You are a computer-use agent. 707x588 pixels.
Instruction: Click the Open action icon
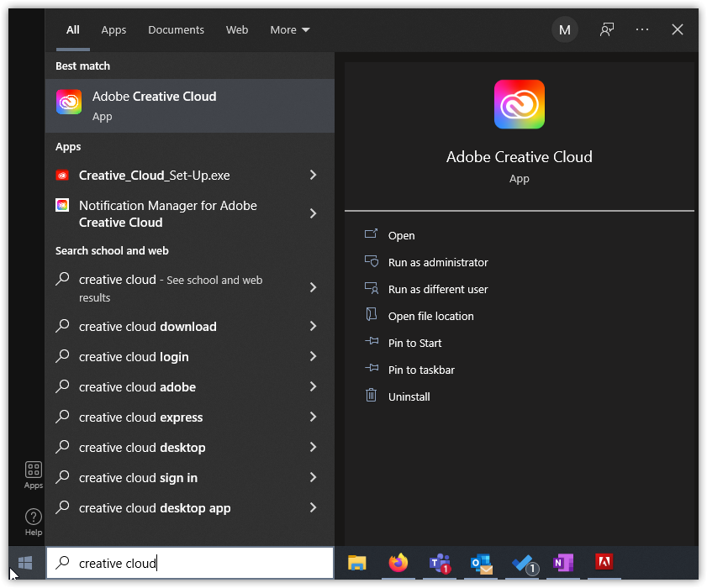click(x=371, y=234)
